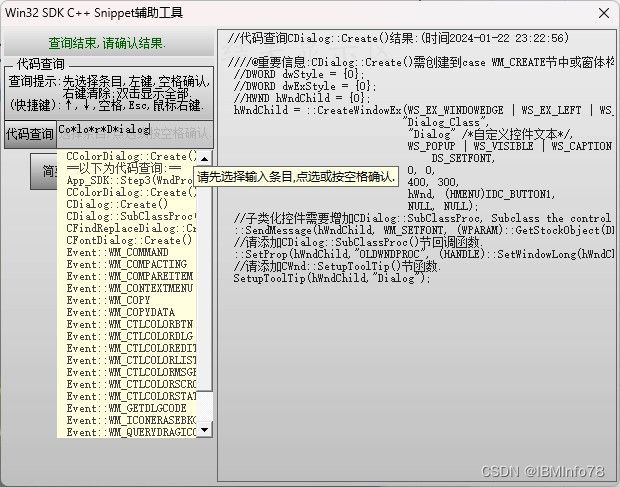Click the list scrollbar down arrow

204,430
